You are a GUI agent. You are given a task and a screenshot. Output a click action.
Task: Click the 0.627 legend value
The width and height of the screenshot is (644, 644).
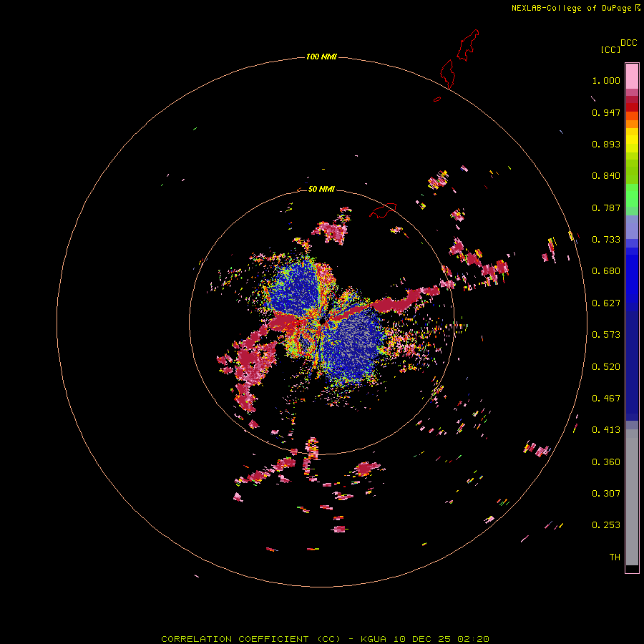pyautogui.click(x=606, y=303)
